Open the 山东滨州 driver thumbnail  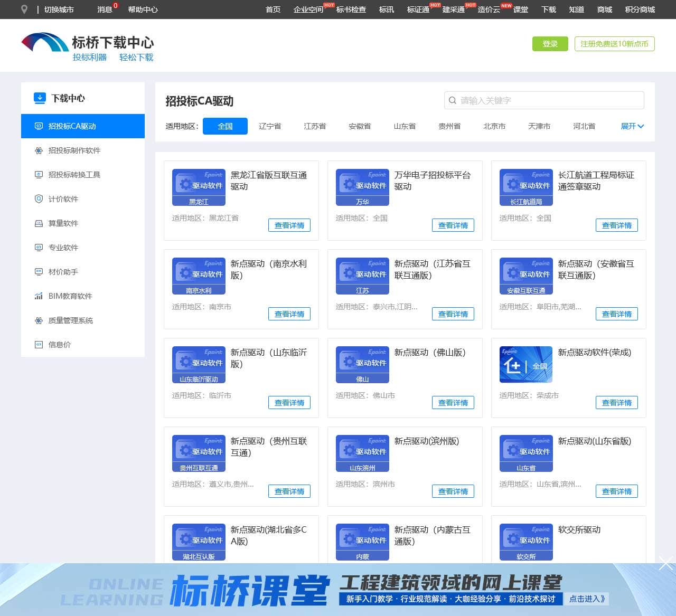362,453
